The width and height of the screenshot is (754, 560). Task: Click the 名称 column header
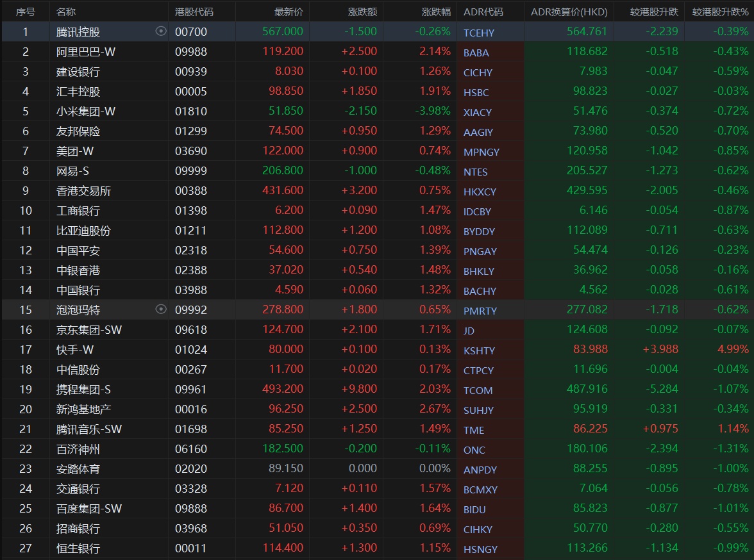coord(66,12)
